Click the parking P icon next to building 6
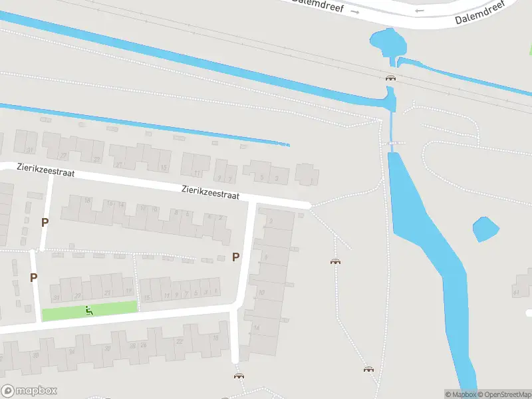This screenshot has height=399, width=532. (236, 257)
